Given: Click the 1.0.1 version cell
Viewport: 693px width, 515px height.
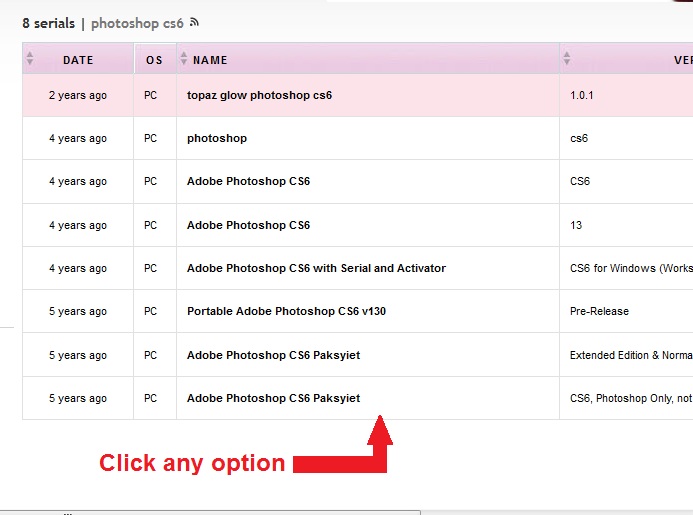Looking at the screenshot, I should point(582,96).
